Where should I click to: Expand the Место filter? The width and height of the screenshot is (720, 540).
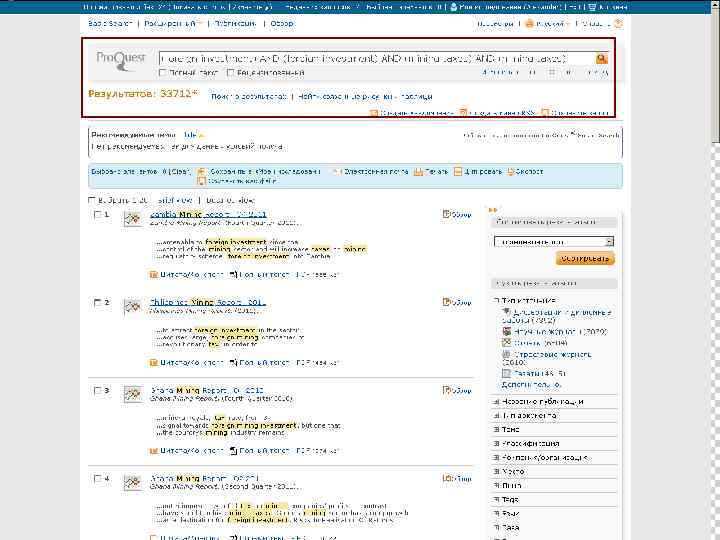[x=496, y=472]
